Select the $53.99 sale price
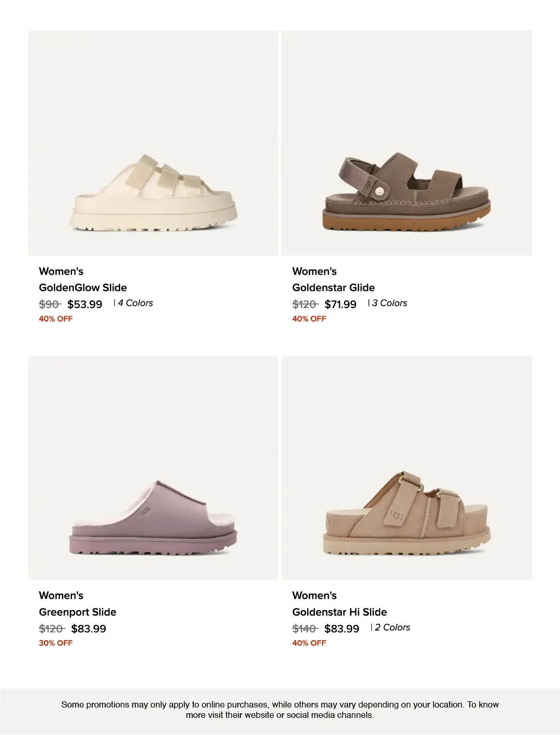This screenshot has height=735, width=560. click(x=85, y=304)
